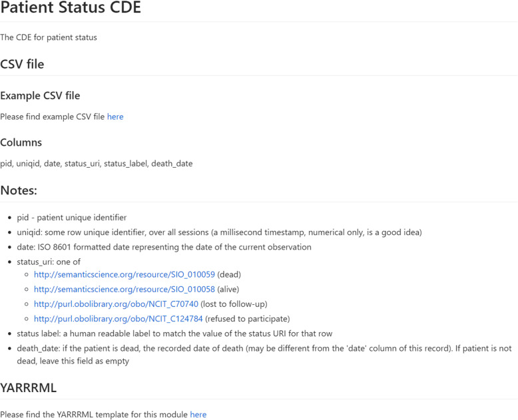Viewport: 518px width, 420px height.
Task: Click the column names list text
Action: (x=96, y=163)
